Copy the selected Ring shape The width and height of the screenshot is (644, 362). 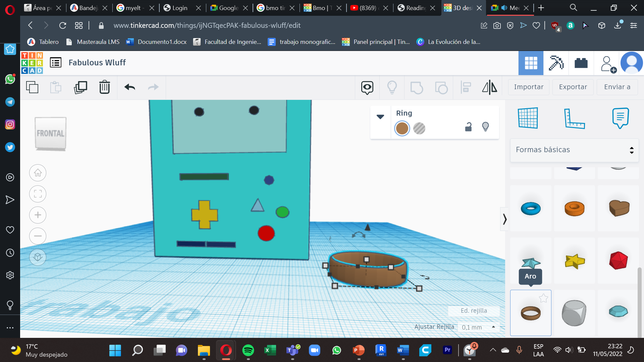tap(32, 87)
